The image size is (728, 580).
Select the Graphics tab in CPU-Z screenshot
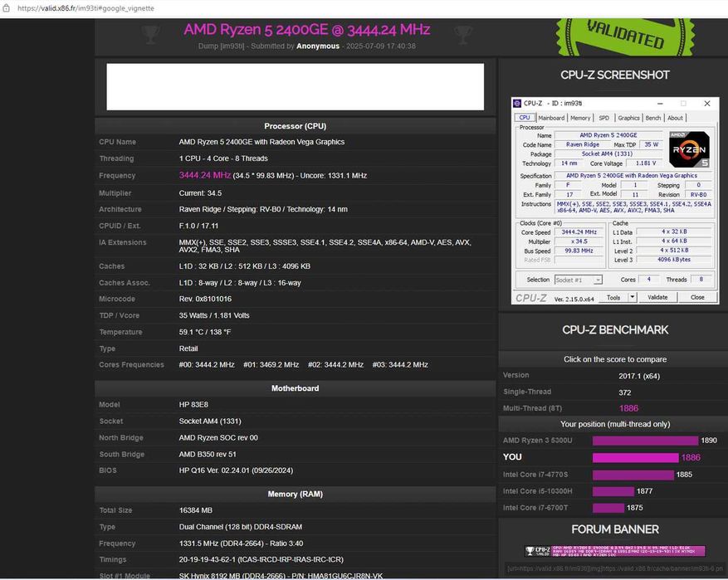coord(628,118)
